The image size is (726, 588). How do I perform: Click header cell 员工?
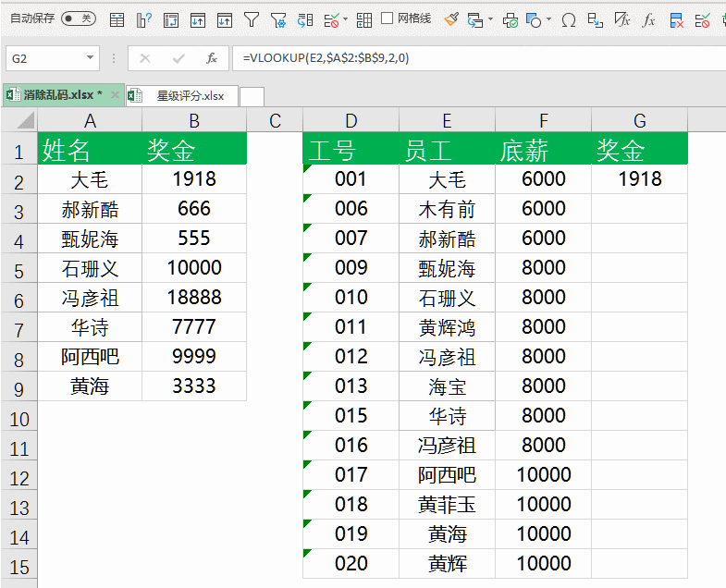coord(447,149)
